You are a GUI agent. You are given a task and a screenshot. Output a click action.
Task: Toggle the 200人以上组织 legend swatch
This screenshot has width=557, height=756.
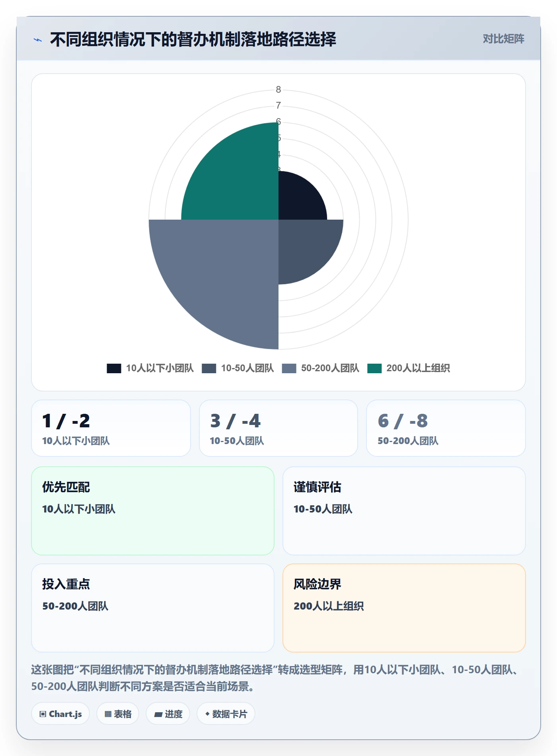(374, 368)
